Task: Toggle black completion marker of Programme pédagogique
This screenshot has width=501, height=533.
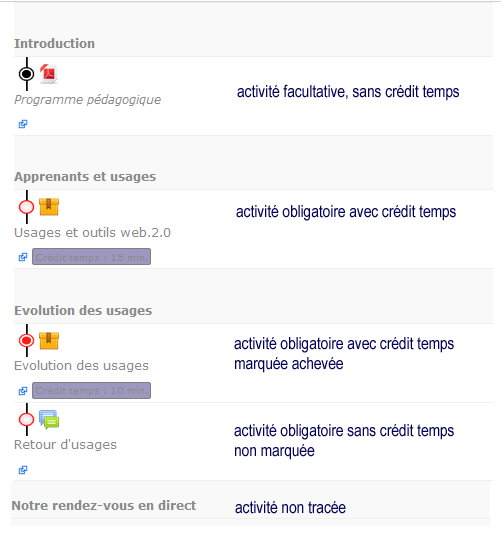Action: [x=27, y=74]
